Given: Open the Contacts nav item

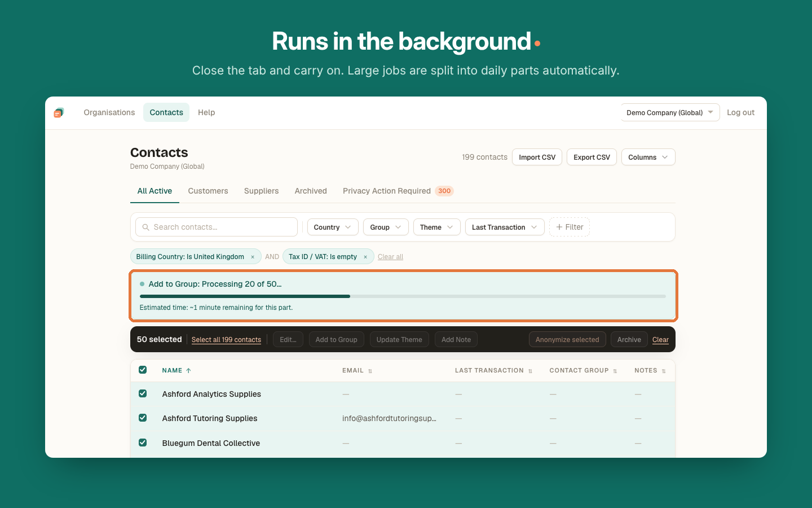Looking at the screenshot, I should (x=166, y=112).
